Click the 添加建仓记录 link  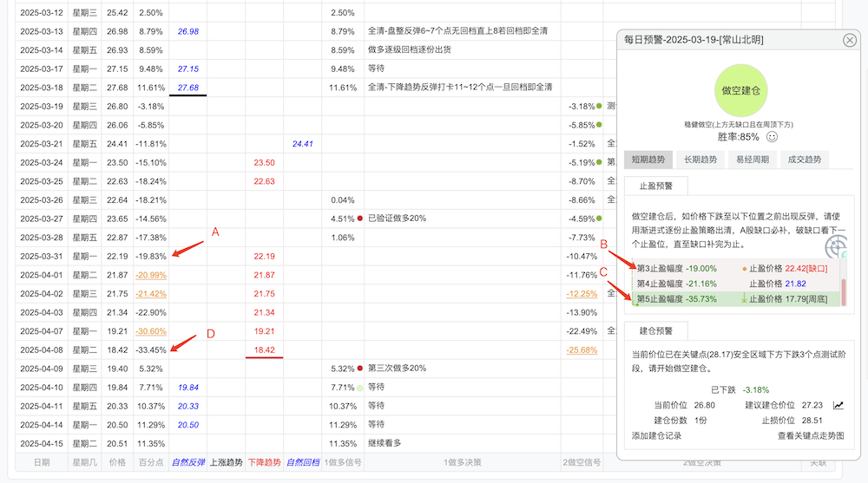point(656,435)
